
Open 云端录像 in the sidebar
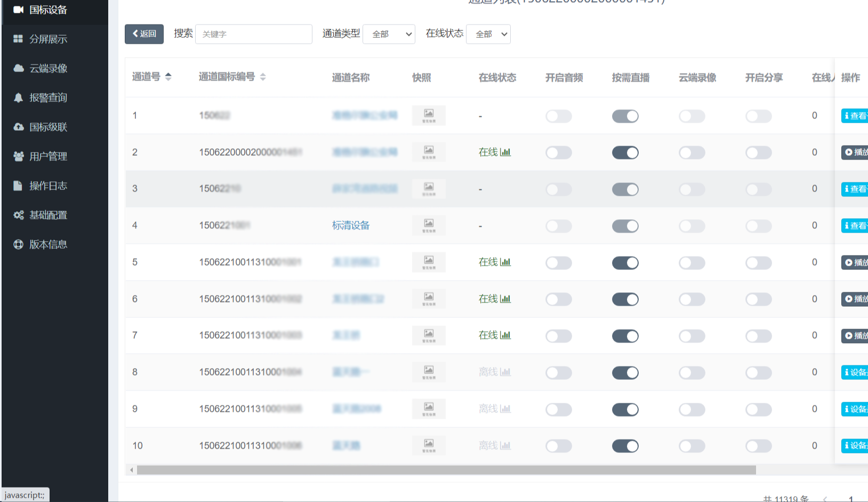(48, 68)
